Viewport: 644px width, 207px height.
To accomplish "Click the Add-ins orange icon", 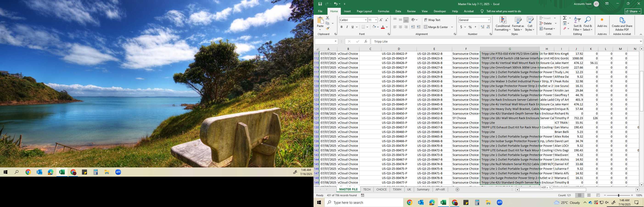I will [602, 20].
